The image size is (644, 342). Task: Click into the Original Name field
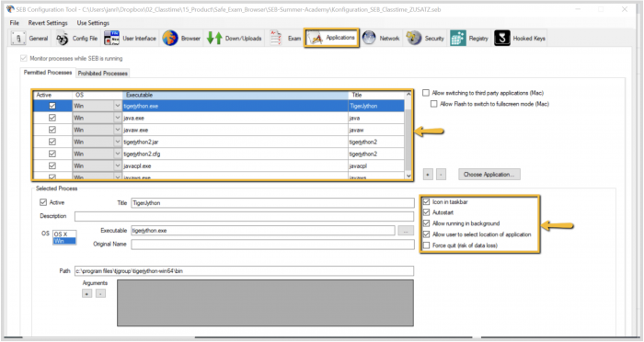pyautogui.click(x=272, y=245)
